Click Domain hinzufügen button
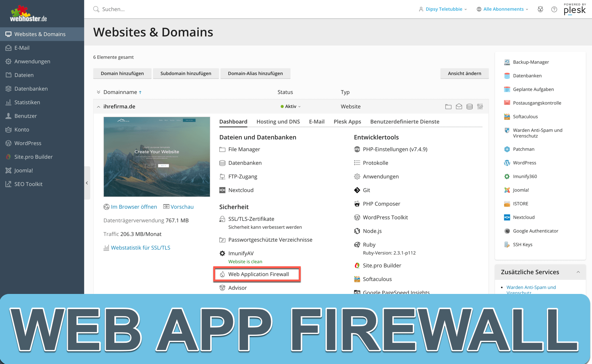Screen dimensions: 592x364 122,73
